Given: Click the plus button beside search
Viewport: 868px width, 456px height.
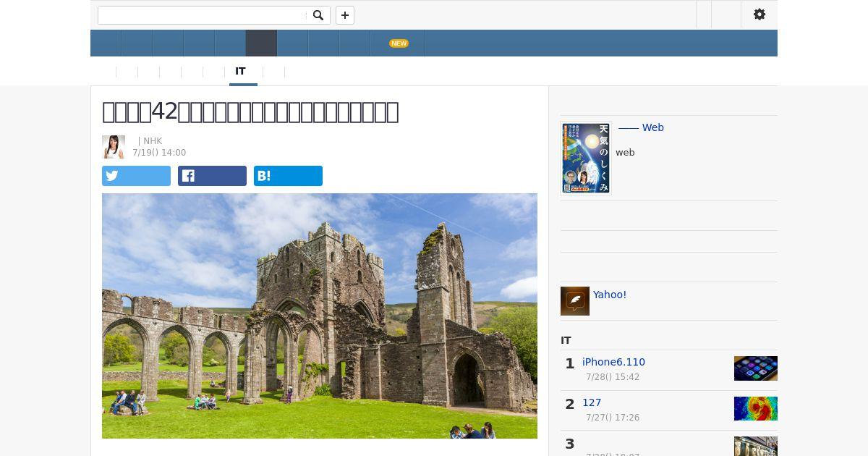Looking at the screenshot, I should point(345,15).
